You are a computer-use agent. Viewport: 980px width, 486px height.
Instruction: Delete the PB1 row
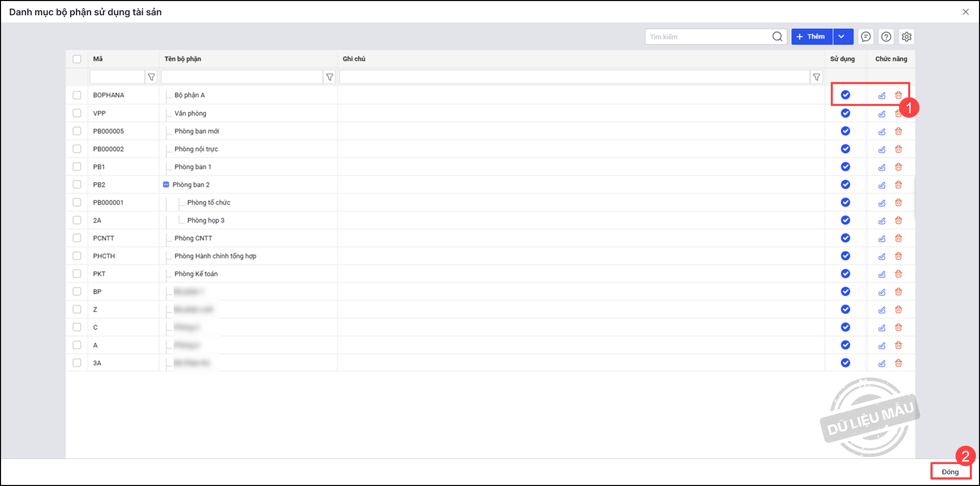[x=899, y=167]
